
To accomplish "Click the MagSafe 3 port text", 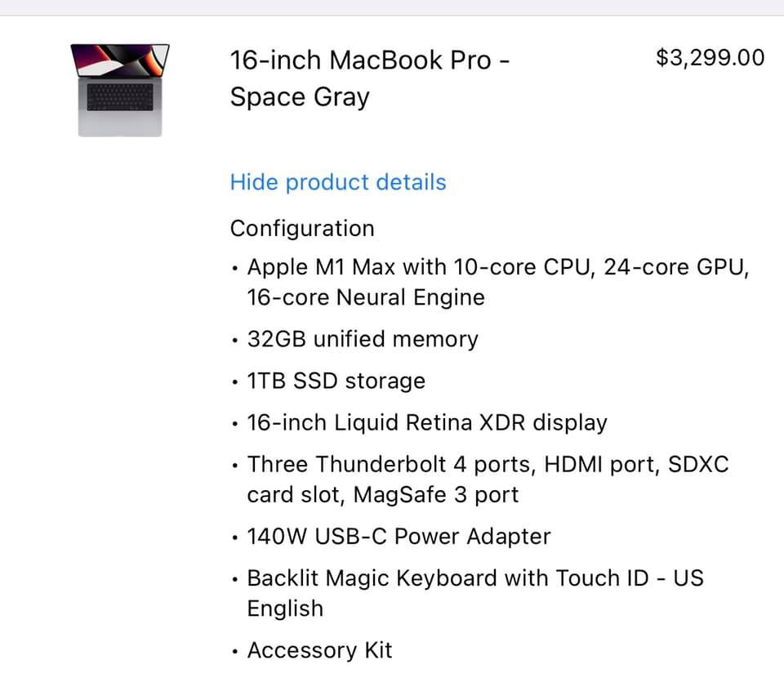I will point(436,495).
